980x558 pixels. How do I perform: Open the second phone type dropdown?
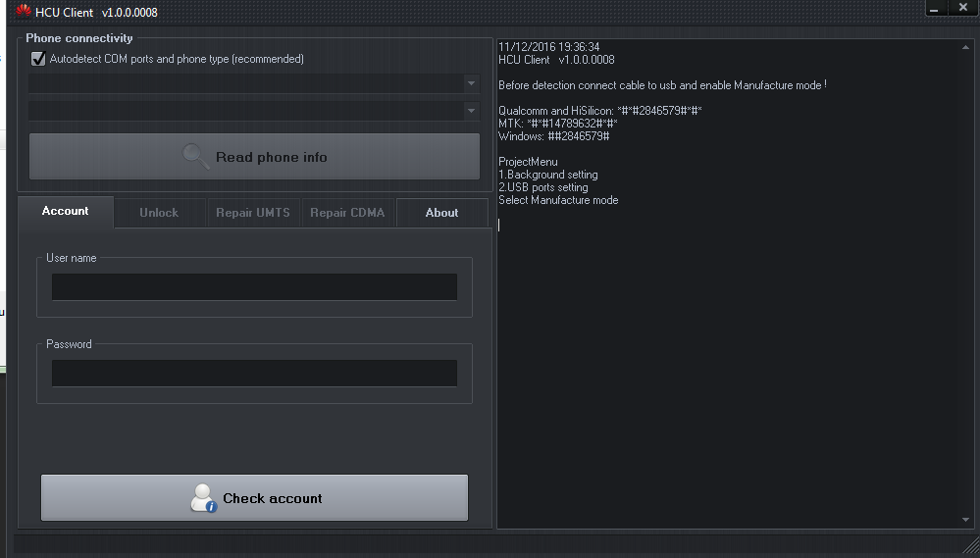(x=254, y=111)
